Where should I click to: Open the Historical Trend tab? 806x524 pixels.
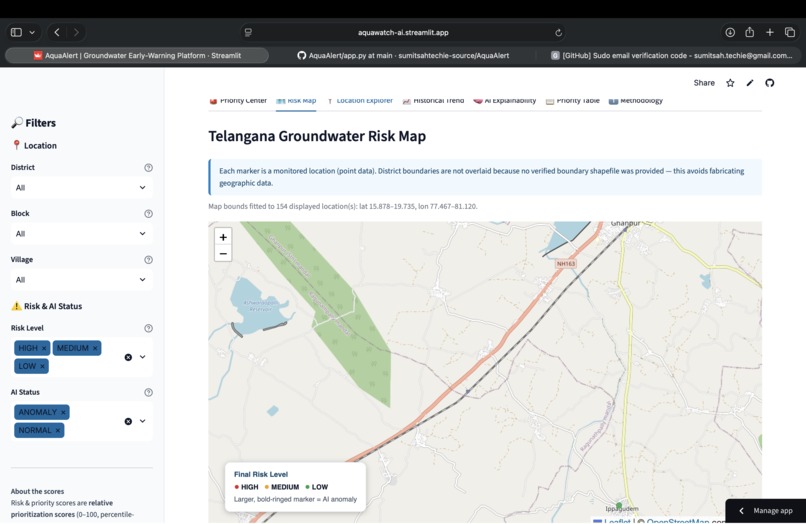[x=433, y=101]
